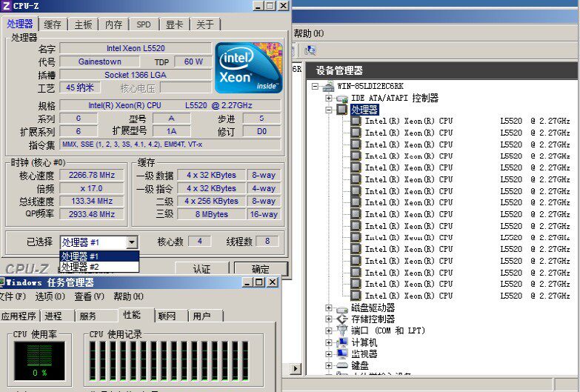This screenshot has height=392, width=580.
Task: Select the 处理器 tree label
Action: coord(364,110)
